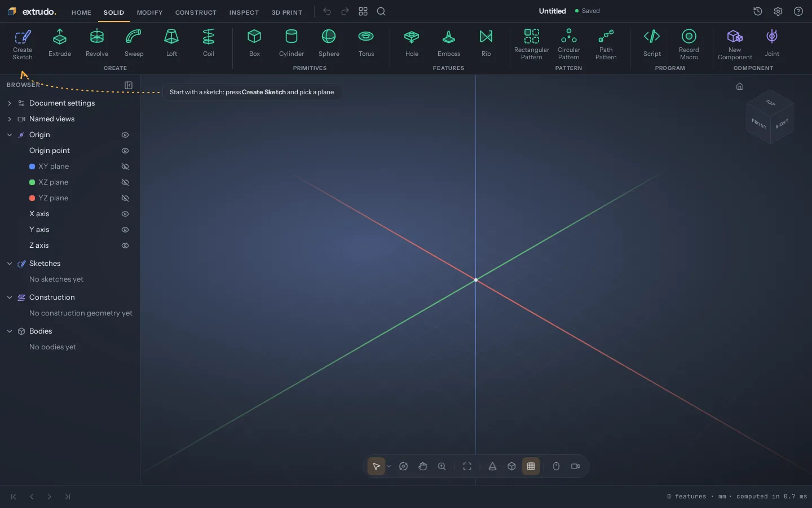Open the four-squares grid icon in the top bar

[x=363, y=11]
